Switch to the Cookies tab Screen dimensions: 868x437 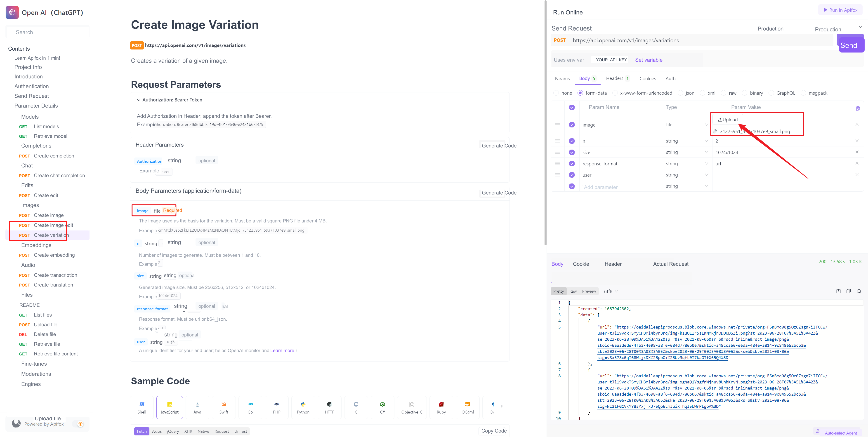(648, 78)
